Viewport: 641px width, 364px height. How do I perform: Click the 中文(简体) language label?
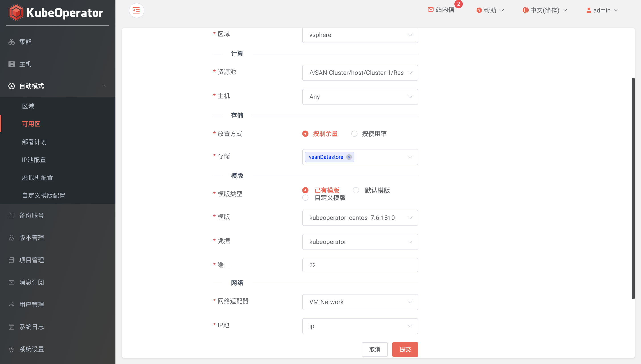point(545,10)
